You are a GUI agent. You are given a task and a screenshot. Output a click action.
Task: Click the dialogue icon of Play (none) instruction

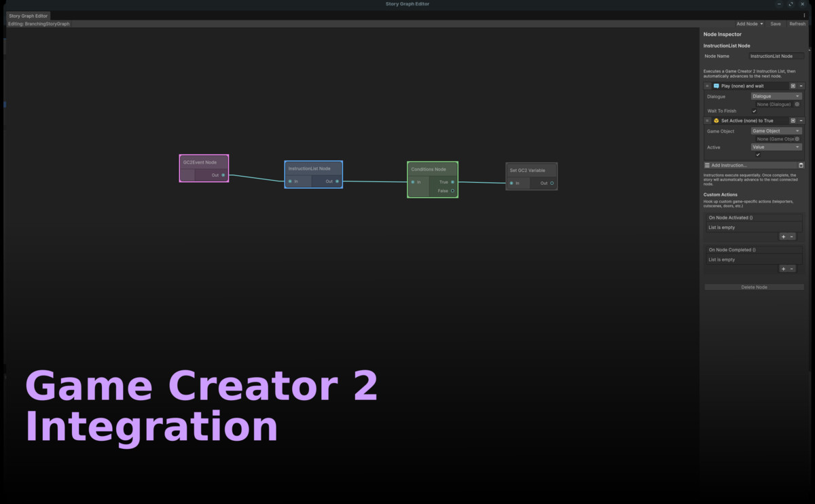[716, 86]
